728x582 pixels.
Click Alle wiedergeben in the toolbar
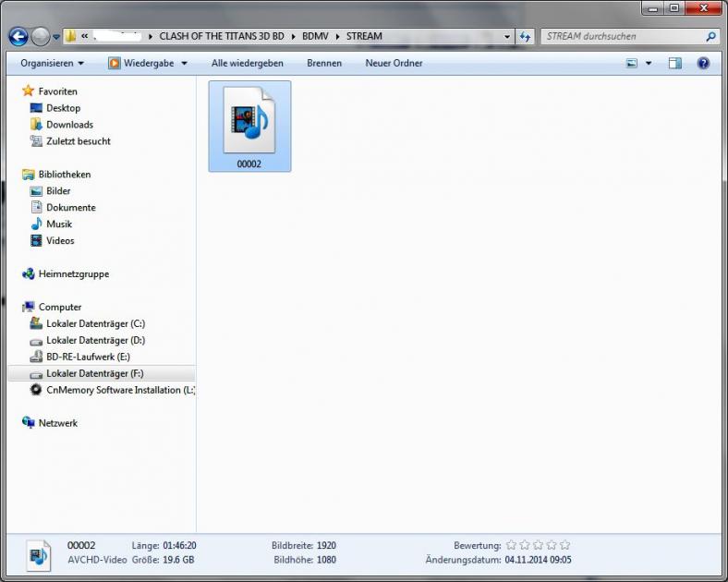click(248, 63)
